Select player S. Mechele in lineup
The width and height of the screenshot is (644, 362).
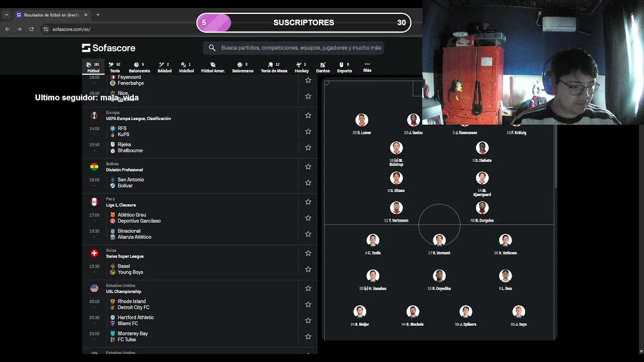tap(413, 316)
